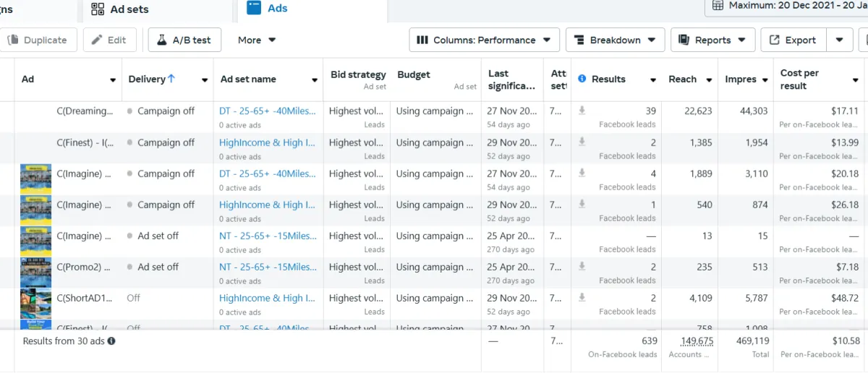868x373 pixels.
Task: Select the C(ShortAD1... ad name
Action: (x=85, y=298)
